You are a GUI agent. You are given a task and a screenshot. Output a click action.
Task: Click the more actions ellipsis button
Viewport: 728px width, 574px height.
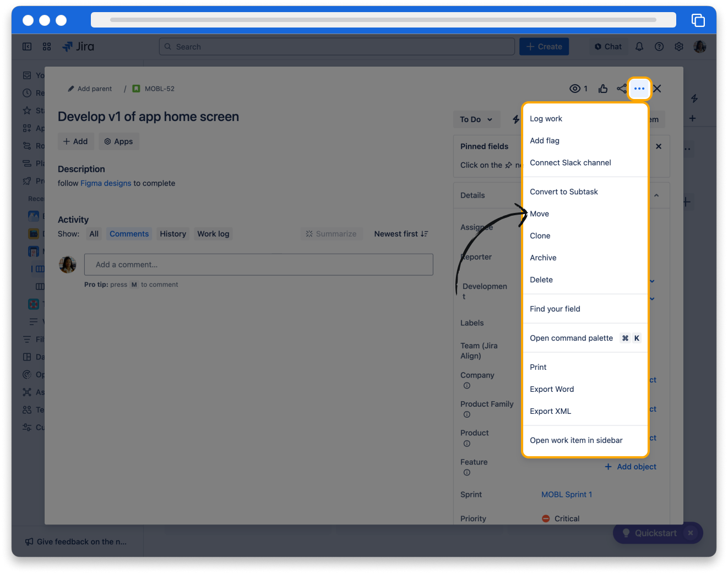point(639,89)
